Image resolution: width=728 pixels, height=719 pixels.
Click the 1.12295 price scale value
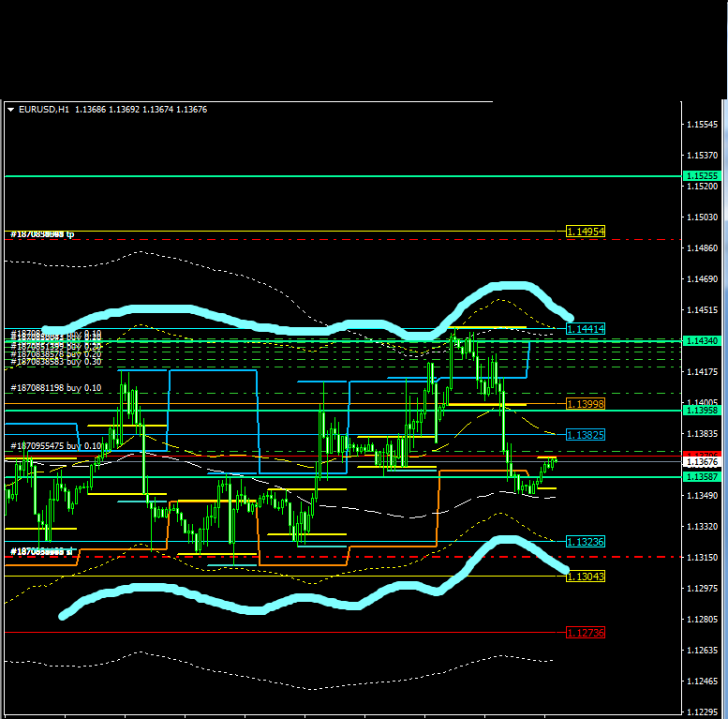[x=702, y=712]
